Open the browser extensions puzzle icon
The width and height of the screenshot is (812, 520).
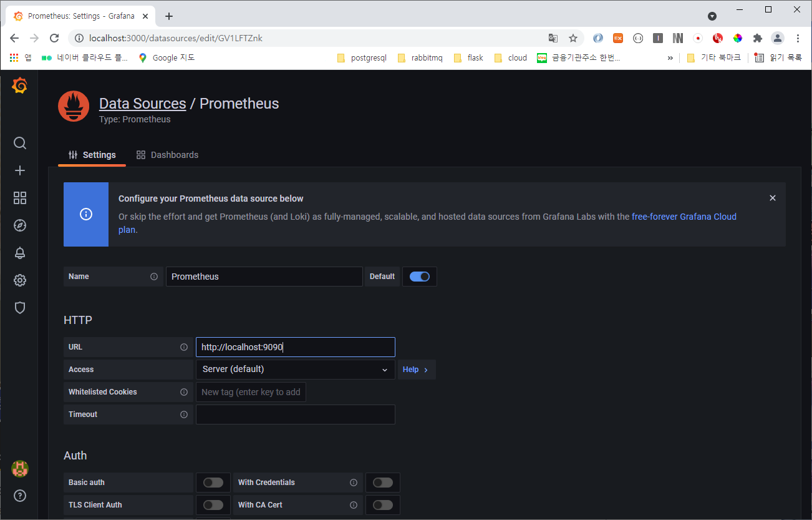click(758, 38)
